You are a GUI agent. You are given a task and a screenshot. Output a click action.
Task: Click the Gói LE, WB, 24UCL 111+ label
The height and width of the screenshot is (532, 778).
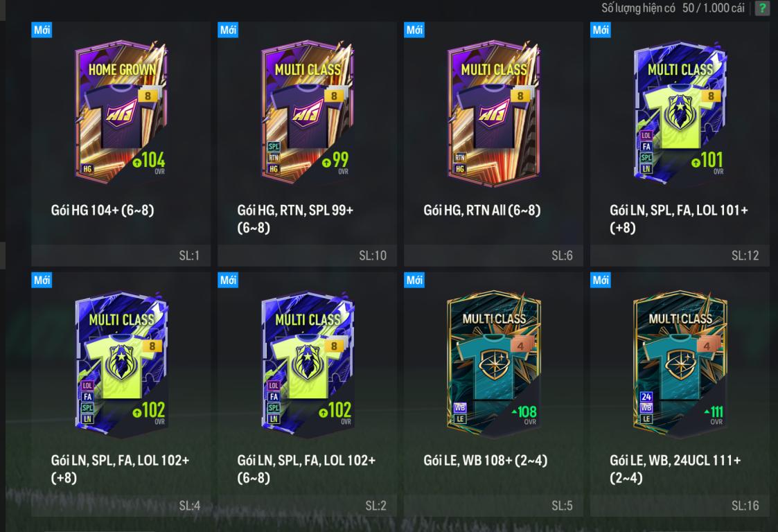tap(675, 460)
